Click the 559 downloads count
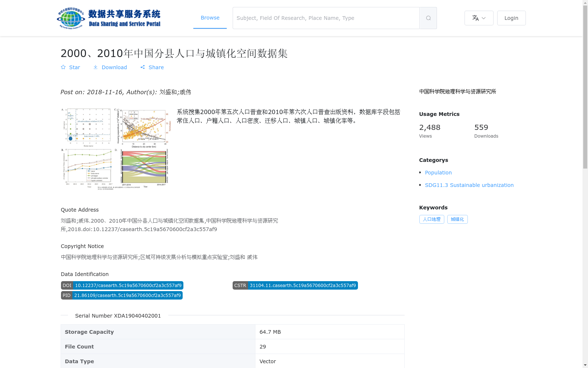 [481, 127]
